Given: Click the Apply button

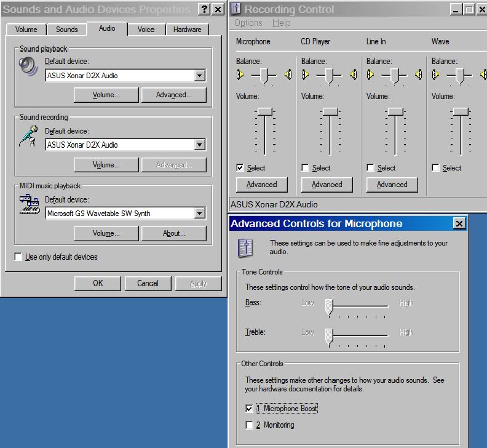Looking at the screenshot, I should [198, 284].
